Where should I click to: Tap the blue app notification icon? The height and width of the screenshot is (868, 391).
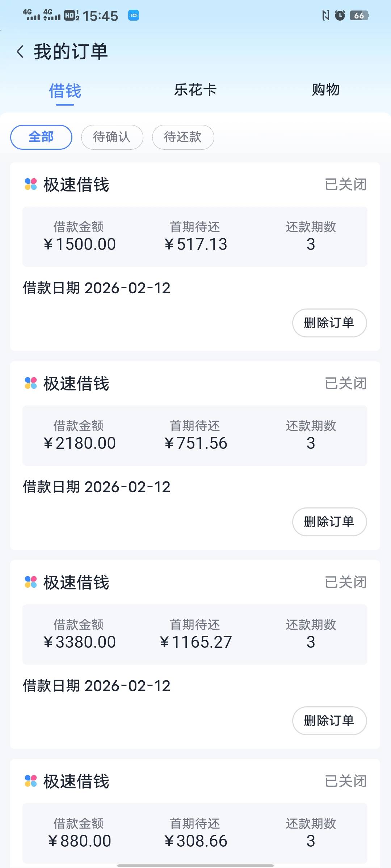134,15
